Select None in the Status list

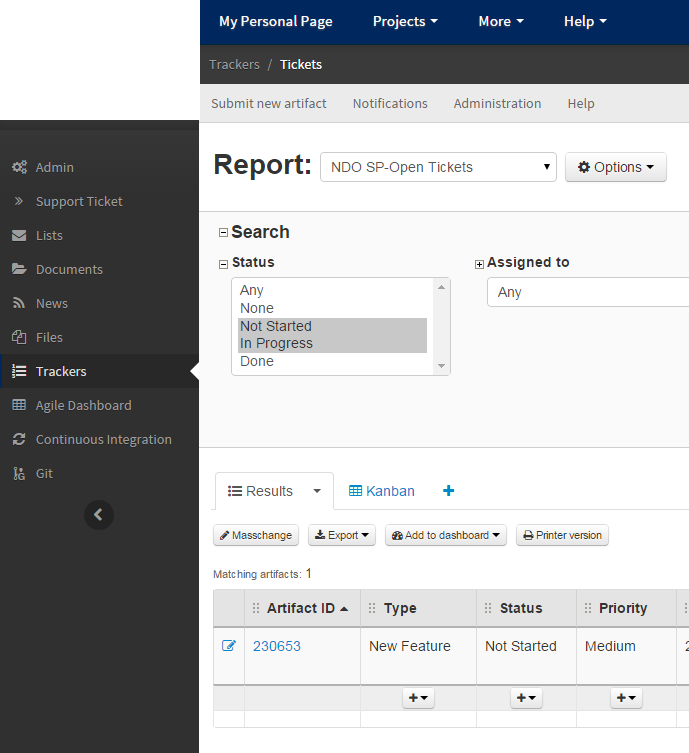[332, 308]
